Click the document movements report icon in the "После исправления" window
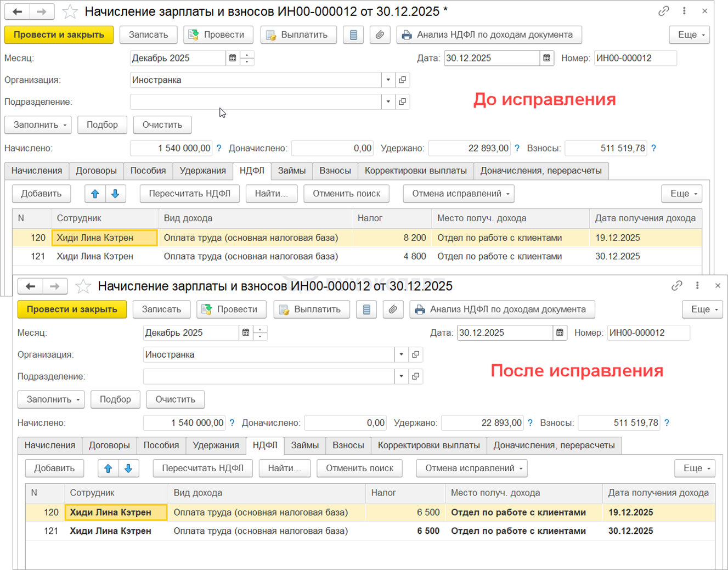 (x=366, y=309)
